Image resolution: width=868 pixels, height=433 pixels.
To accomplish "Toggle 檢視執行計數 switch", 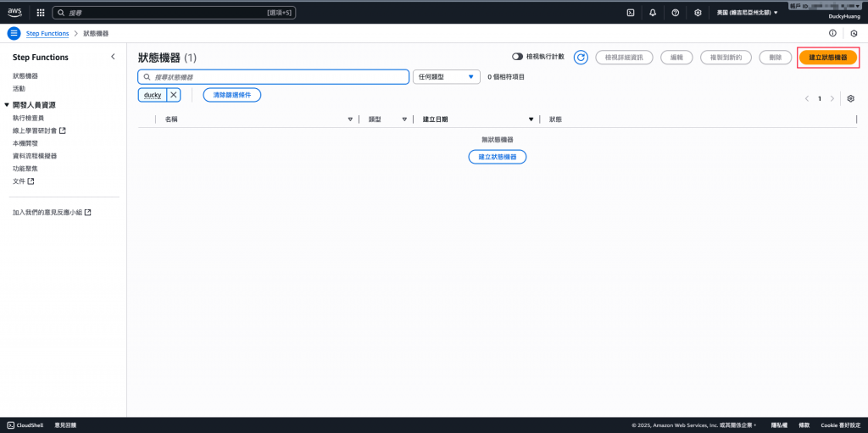I will coord(518,57).
